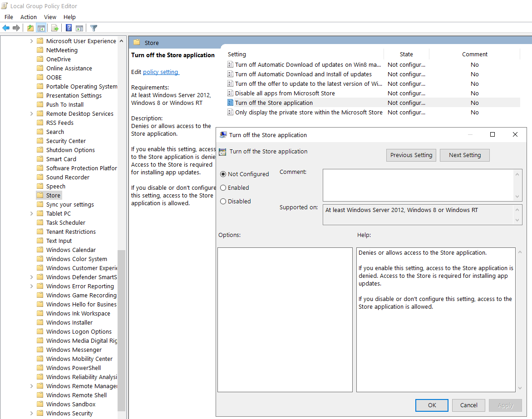Expand the Microsoft User Experience node

(31, 41)
